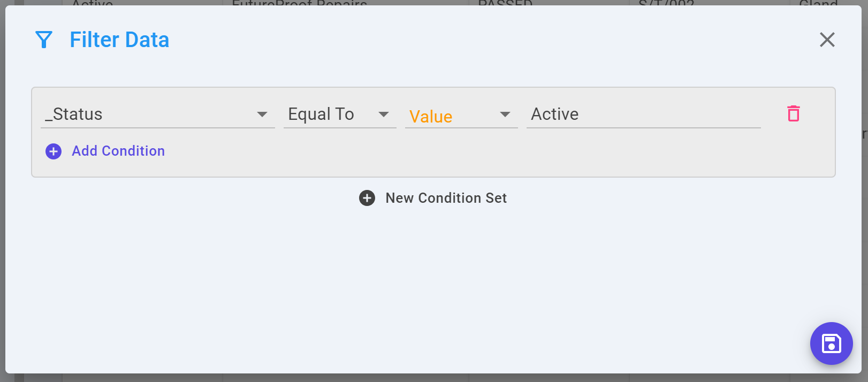Select the orange Value label text

431,117
